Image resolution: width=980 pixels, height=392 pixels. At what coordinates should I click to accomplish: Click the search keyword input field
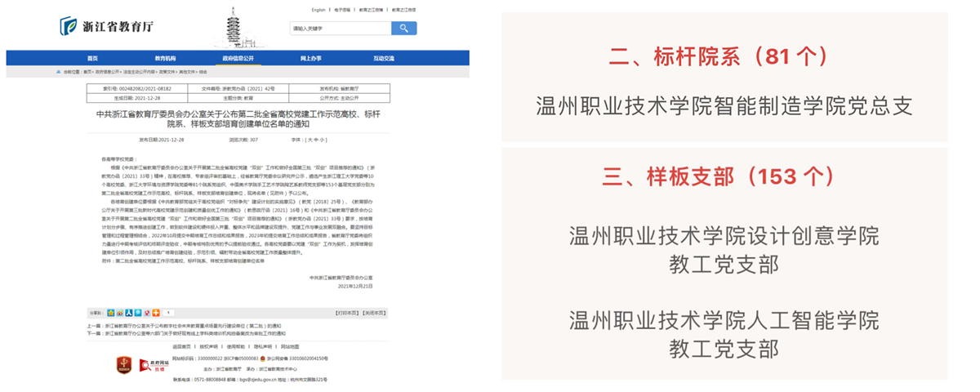click(340, 29)
